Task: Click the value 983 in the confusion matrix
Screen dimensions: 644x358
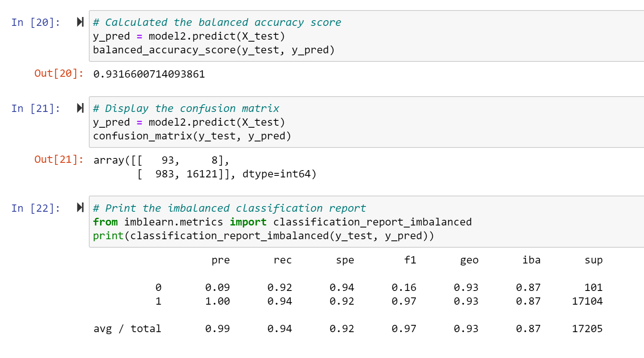Action: point(164,174)
